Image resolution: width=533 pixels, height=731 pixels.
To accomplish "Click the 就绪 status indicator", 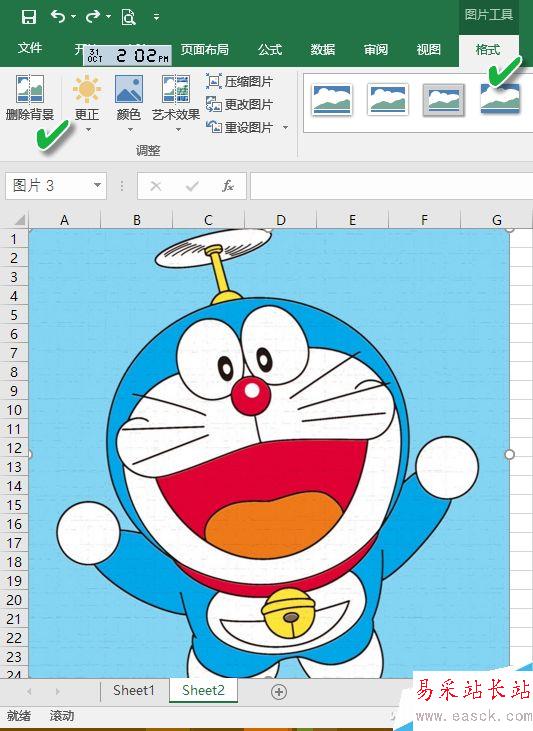I will pos(19,716).
